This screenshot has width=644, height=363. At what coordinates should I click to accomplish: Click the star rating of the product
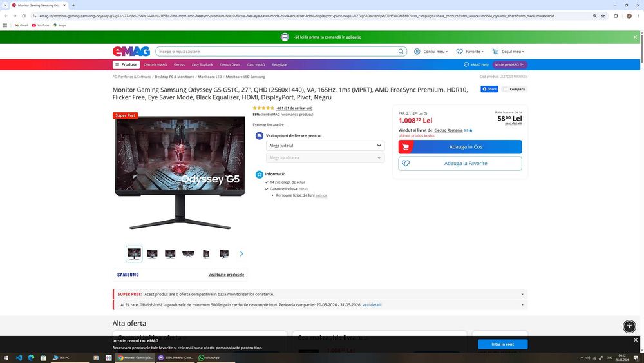tap(263, 108)
